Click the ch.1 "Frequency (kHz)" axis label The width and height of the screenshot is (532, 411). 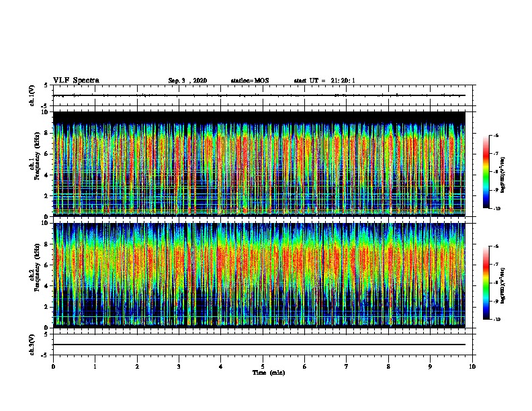pyautogui.click(x=38, y=156)
